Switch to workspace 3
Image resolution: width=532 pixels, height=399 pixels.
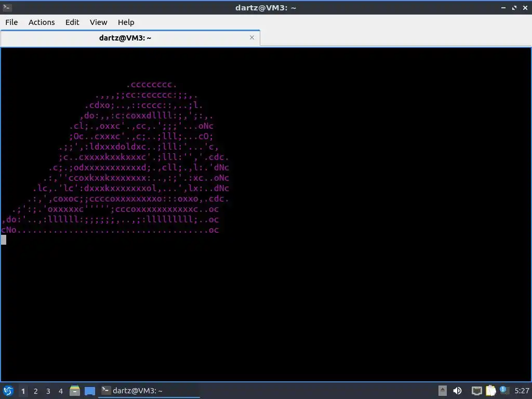48,391
